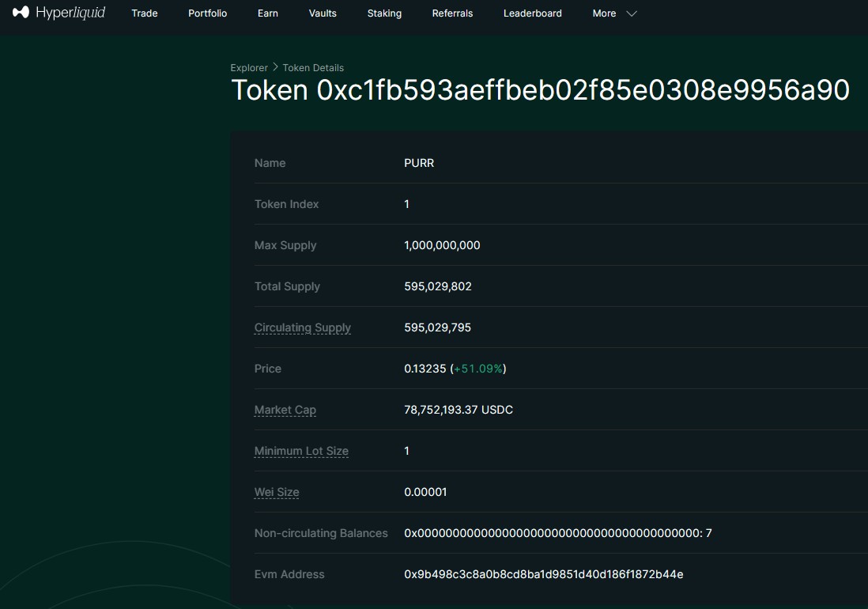Select the Wei Size value 0.00001
868x609 pixels.
425,492
